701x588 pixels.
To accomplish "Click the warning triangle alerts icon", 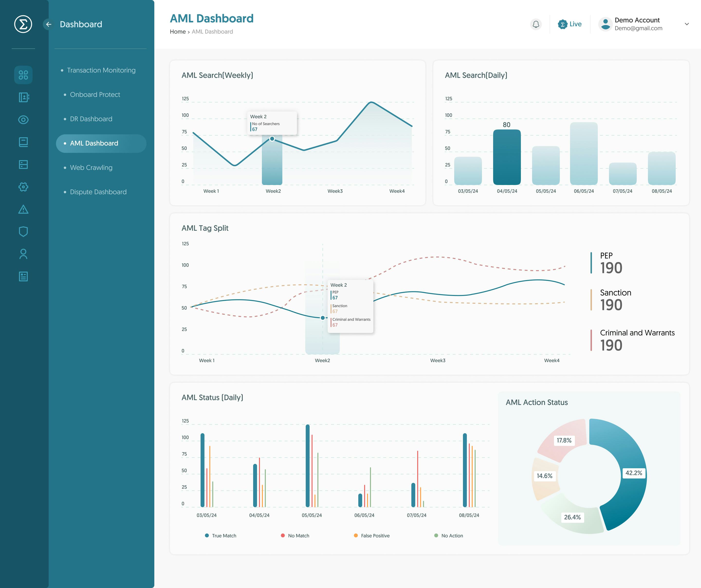I will [24, 210].
